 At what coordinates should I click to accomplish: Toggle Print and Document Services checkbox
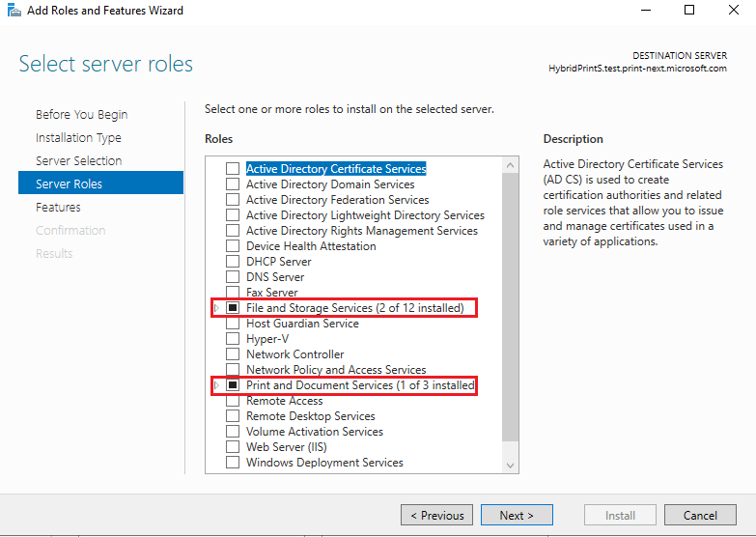point(233,384)
